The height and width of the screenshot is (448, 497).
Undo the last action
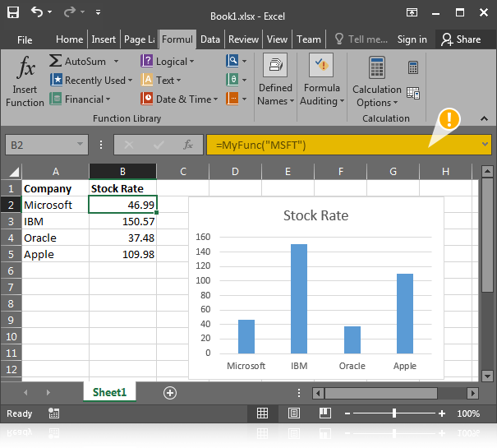37,12
